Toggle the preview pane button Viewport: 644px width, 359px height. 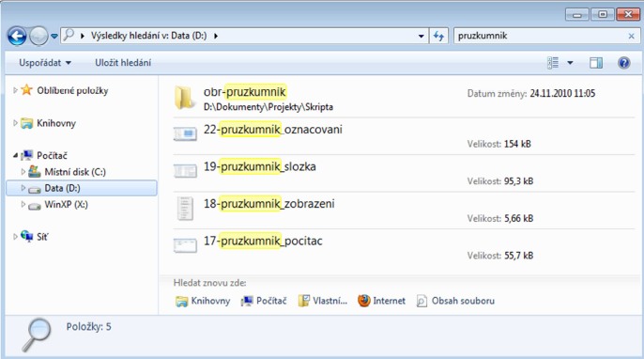596,63
